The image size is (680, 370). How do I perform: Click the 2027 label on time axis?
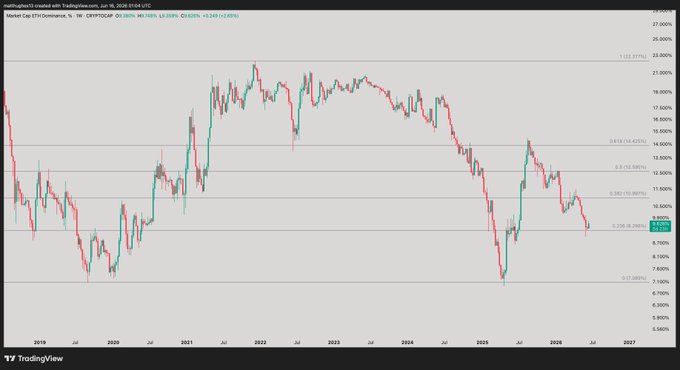(x=629, y=342)
